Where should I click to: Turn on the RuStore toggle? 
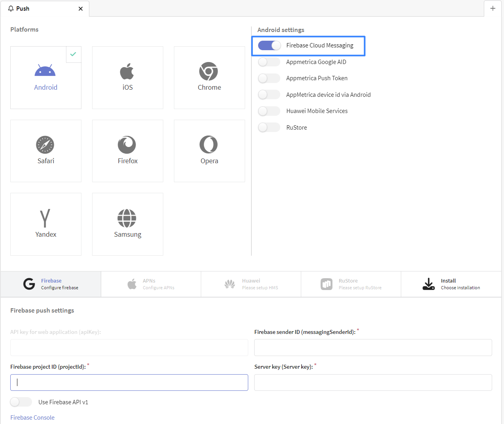click(x=269, y=128)
